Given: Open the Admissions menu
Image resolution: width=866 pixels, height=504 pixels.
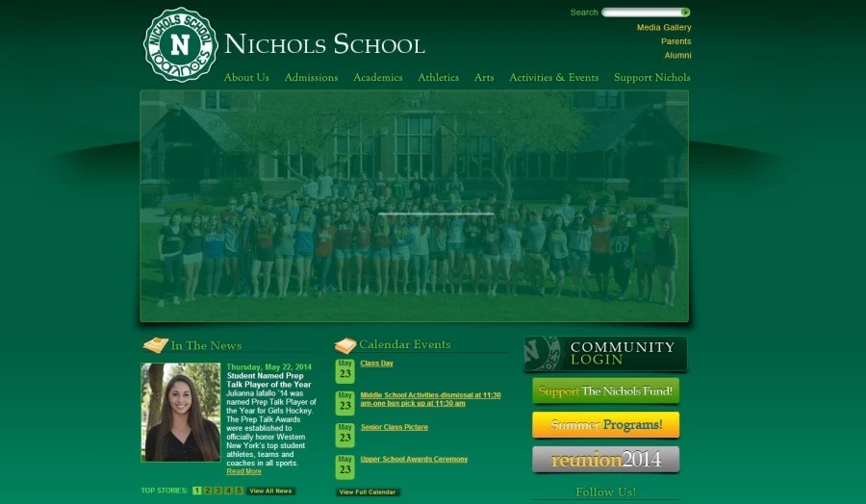Looking at the screenshot, I should [311, 77].
